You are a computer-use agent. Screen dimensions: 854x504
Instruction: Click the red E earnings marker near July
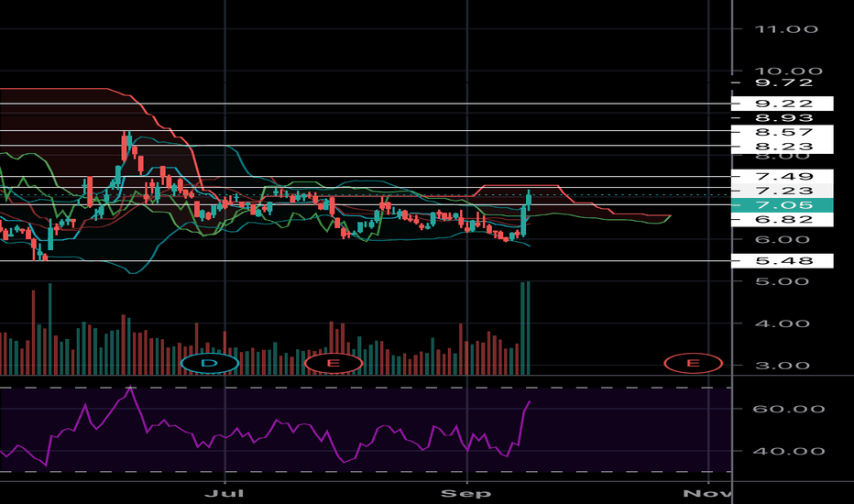point(334,363)
